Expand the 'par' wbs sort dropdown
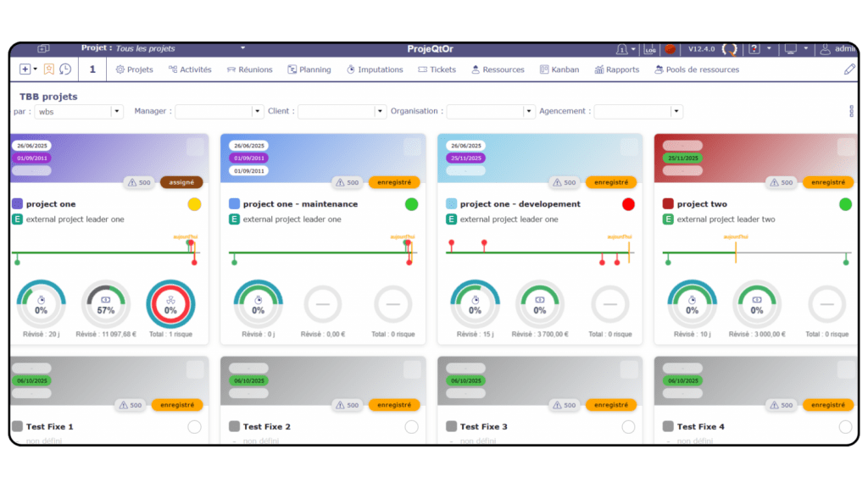 117,112
